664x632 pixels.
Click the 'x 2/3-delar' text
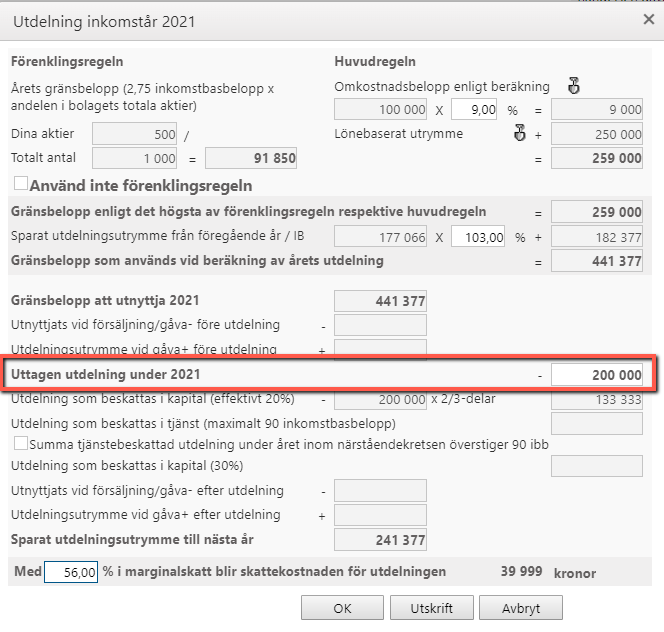click(463, 399)
